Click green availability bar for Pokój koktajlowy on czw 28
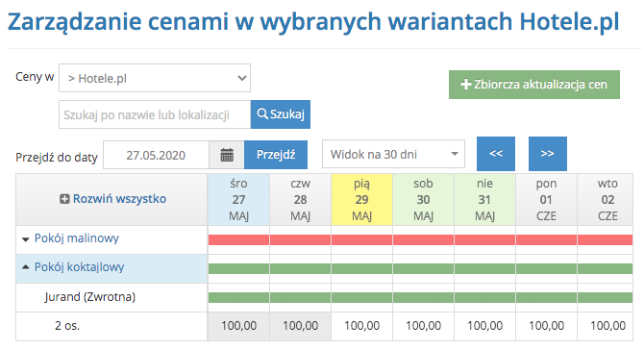This screenshot has height=350, width=644. point(300,268)
